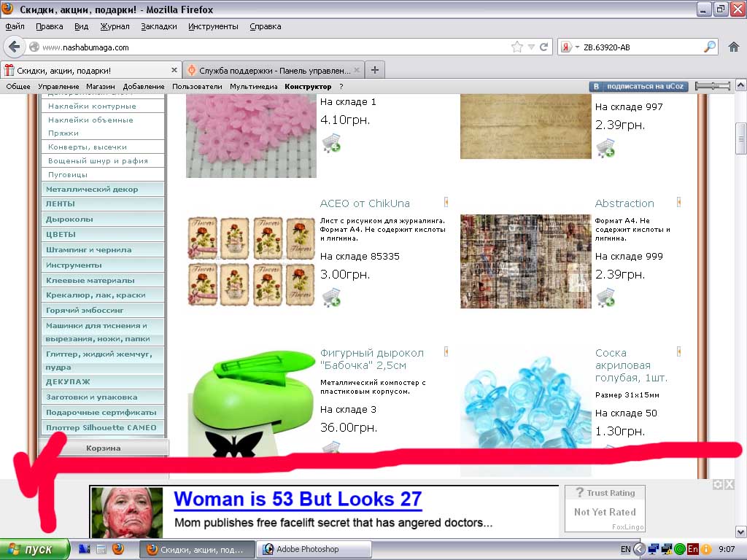Expand Клеевые материалы category
Viewport: 747px width, 560px height.
point(104,280)
